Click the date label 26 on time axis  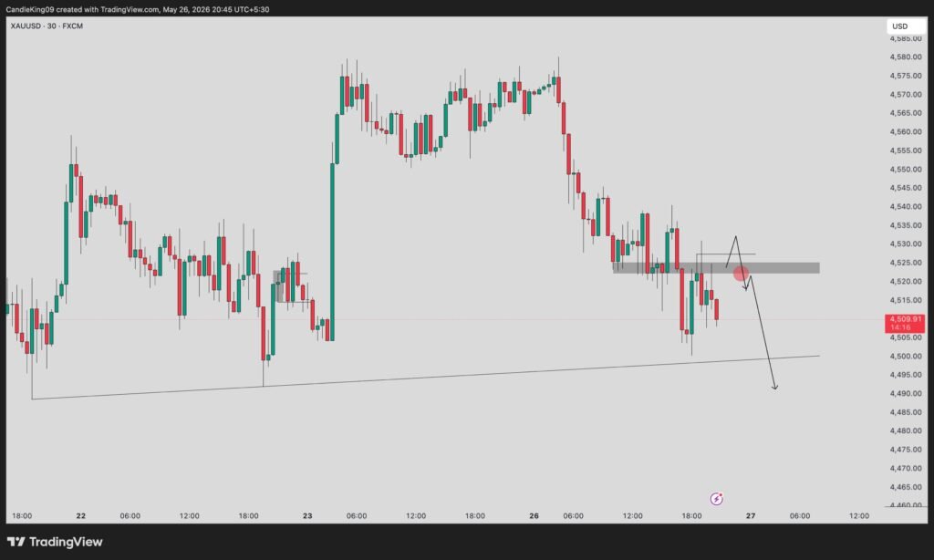pos(534,516)
